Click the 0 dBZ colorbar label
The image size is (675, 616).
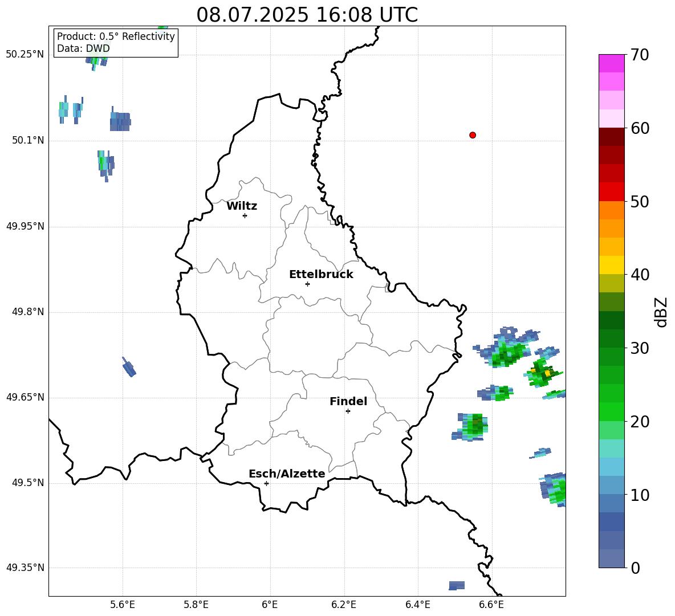tap(635, 568)
